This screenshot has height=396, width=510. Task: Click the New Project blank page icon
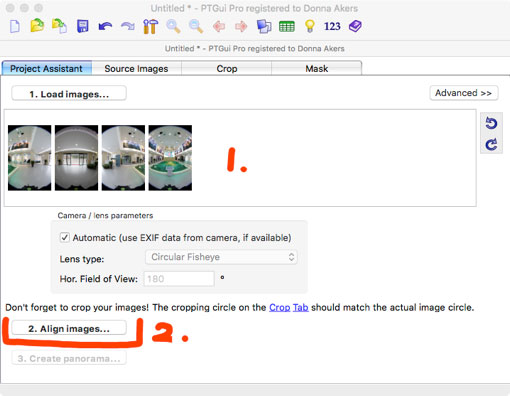coord(15,26)
